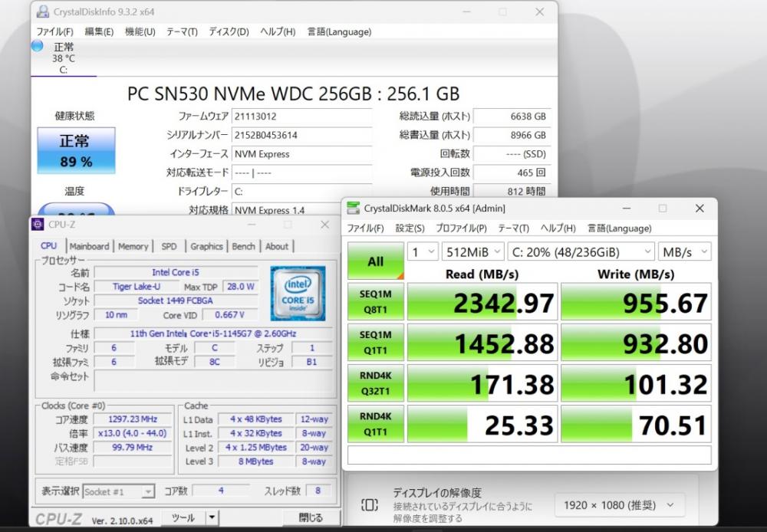The height and width of the screenshot is (532, 767).
Task: Click the 1452.88 read result
Action: tap(482, 343)
